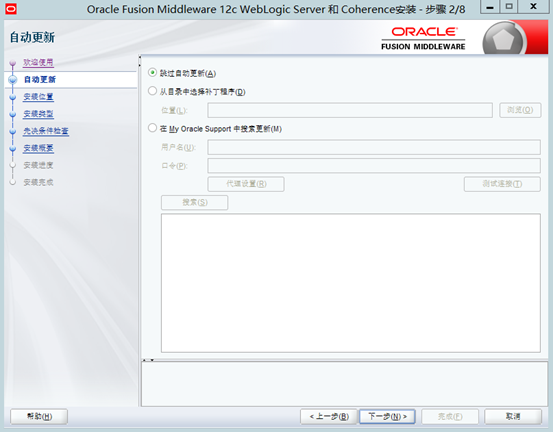This screenshot has width=553, height=432.
Task: Maximize the installer window
Action: (509, 7)
